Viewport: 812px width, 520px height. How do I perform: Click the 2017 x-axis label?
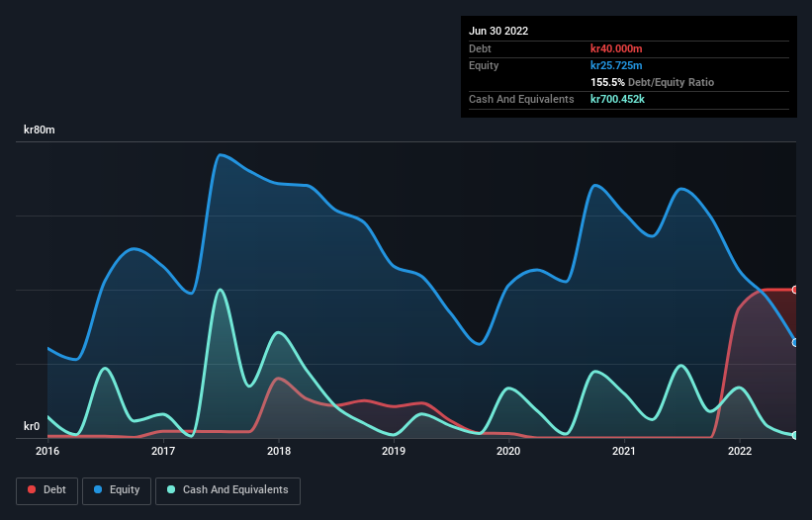(x=163, y=451)
